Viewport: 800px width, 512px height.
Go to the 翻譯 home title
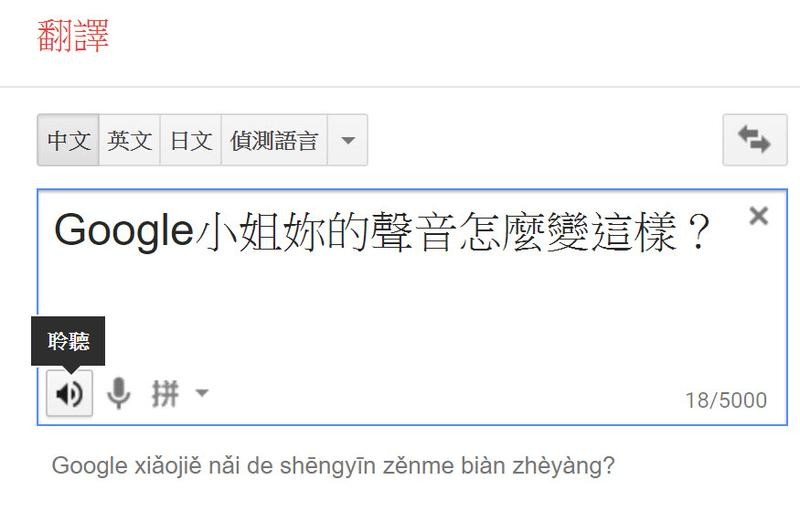pyautogui.click(x=73, y=35)
